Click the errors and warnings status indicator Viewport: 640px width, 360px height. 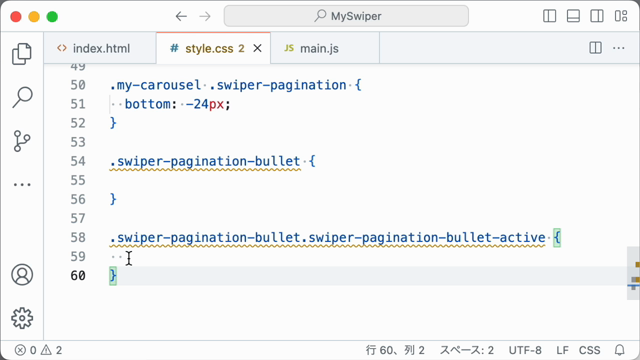point(38,350)
